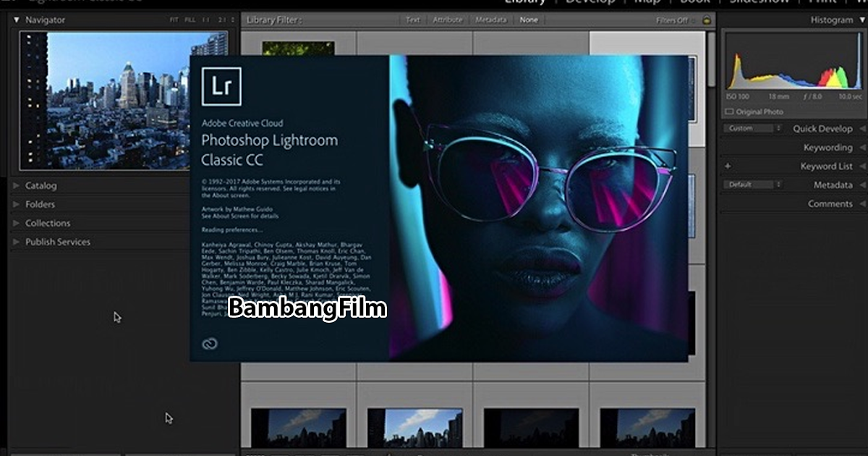Select the Text library filter

point(412,20)
